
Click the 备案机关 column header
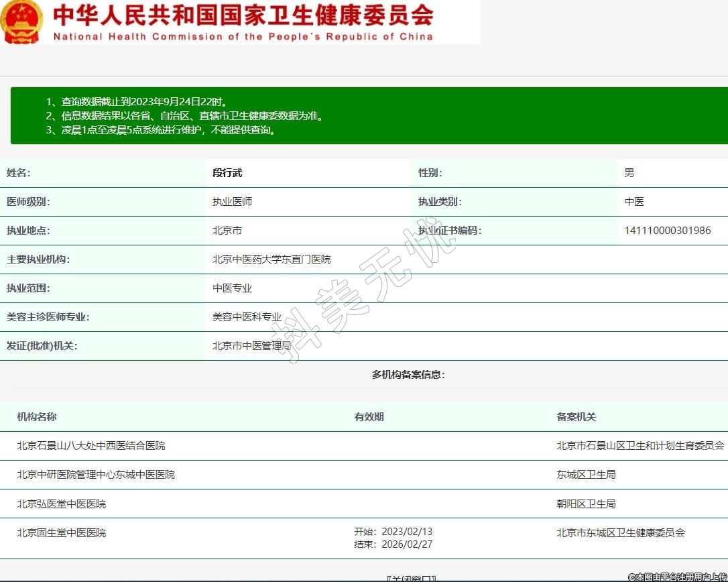(x=576, y=417)
